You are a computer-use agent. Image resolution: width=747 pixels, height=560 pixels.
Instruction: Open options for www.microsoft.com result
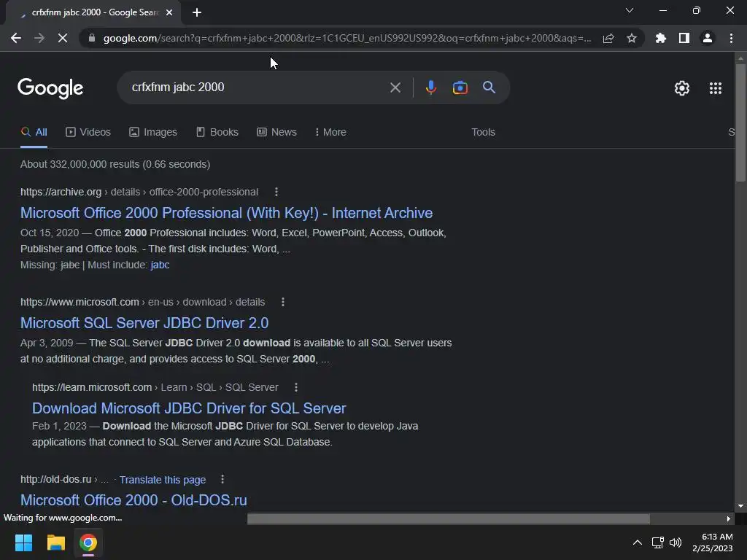[x=283, y=302]
